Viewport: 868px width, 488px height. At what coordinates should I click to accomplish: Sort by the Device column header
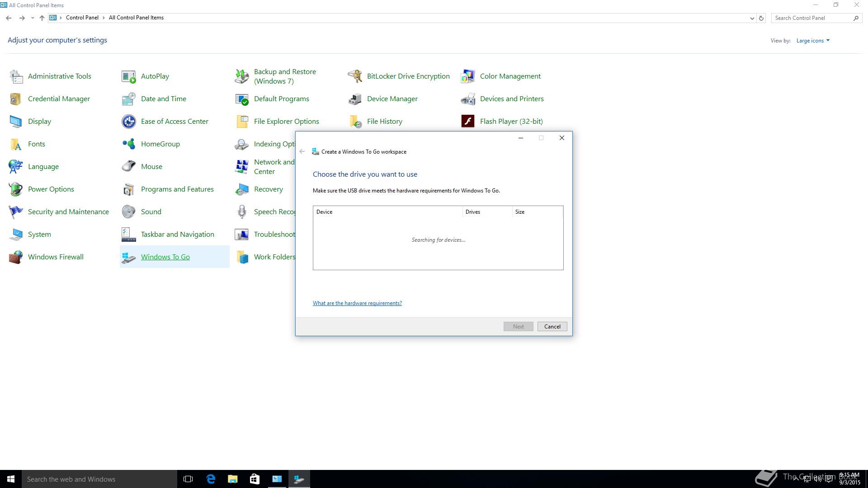pyautogui.click(x=388, y=212)
